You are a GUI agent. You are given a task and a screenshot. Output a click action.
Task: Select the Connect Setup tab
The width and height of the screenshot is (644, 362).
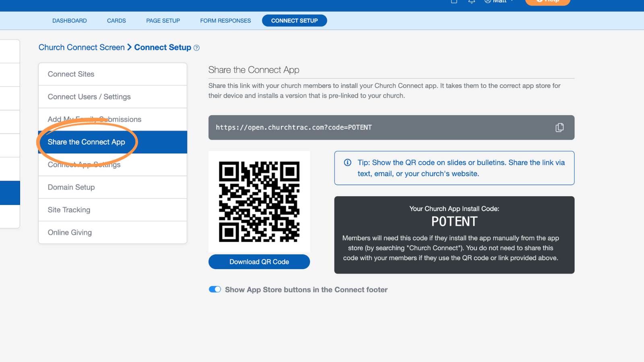(294, 21)
